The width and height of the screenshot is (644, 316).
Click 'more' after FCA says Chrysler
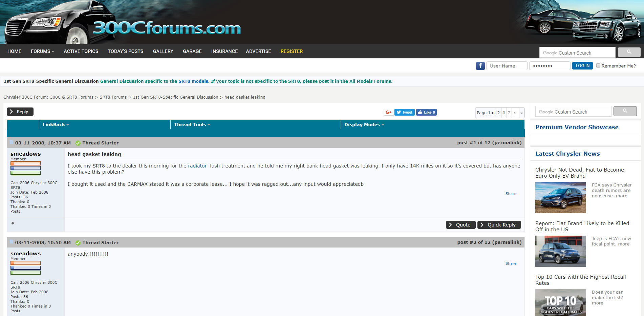coord(621,196)
